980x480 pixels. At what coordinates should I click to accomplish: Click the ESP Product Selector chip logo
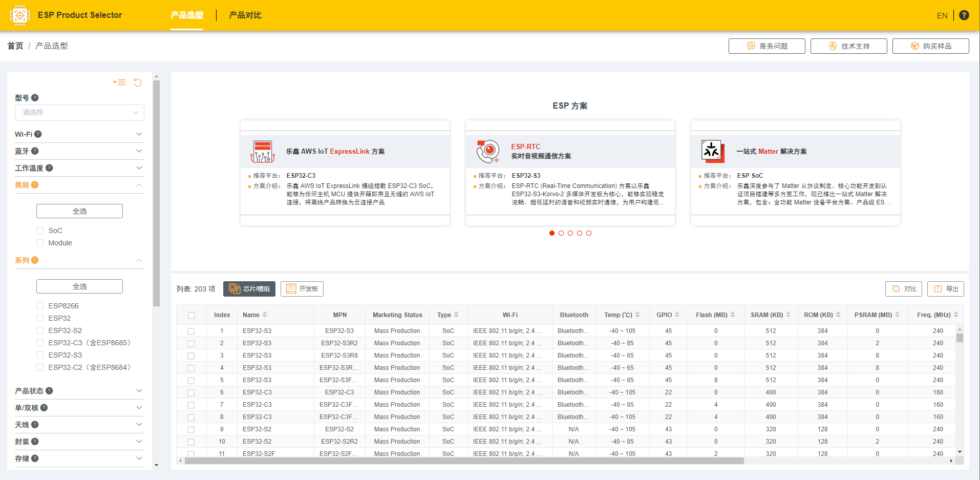click(x=19, y=15)
